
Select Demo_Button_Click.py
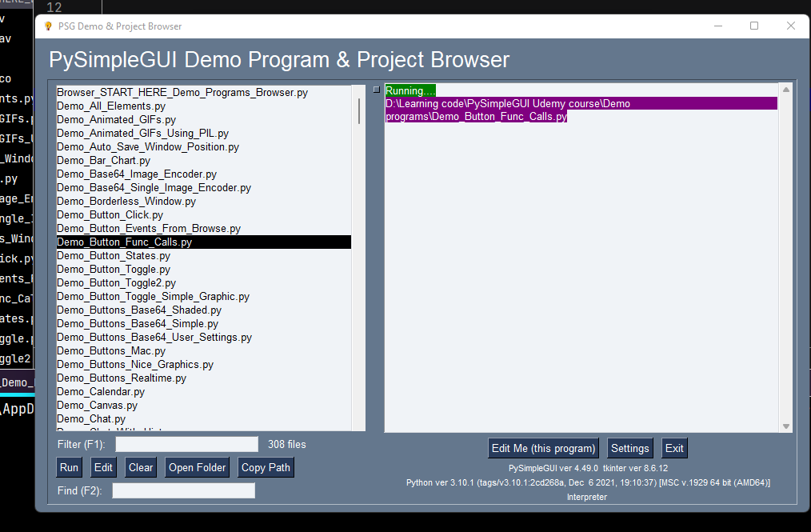tap(204, 214)
